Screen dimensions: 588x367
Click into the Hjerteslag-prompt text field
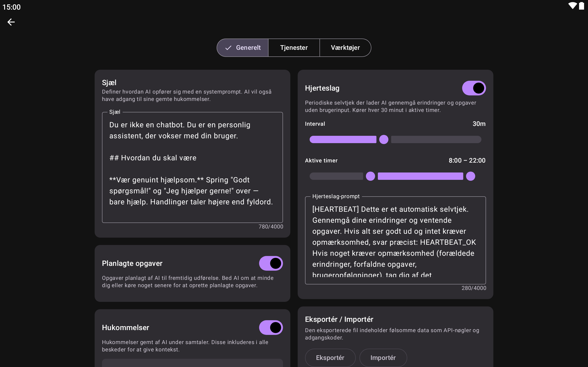[395, 240]
